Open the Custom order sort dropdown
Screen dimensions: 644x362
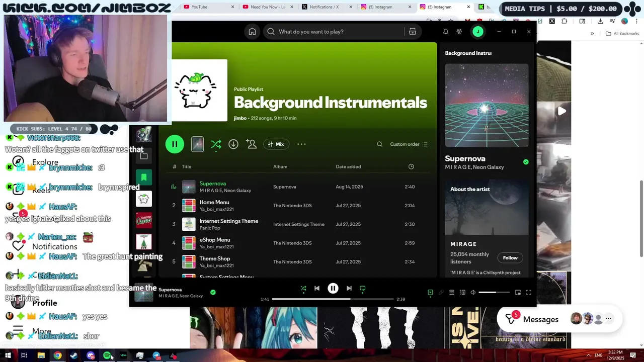[x=409, y=144]
